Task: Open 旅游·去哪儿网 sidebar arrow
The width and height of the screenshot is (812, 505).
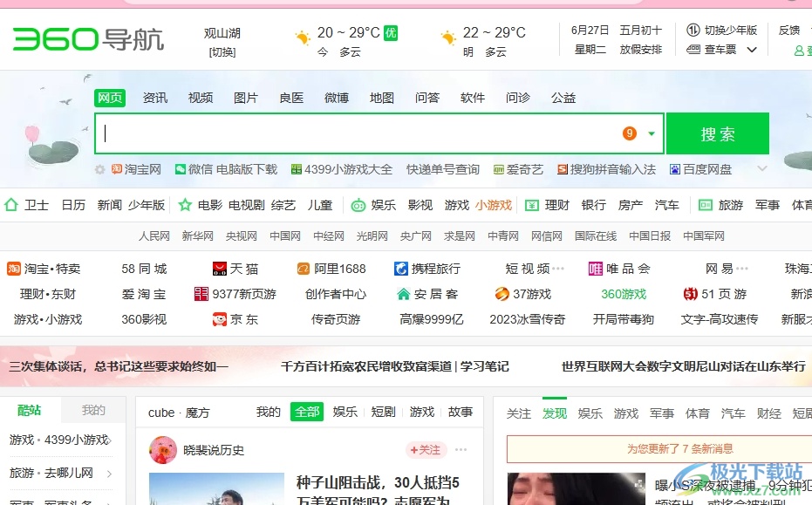Action: click(x=109, y=474)
